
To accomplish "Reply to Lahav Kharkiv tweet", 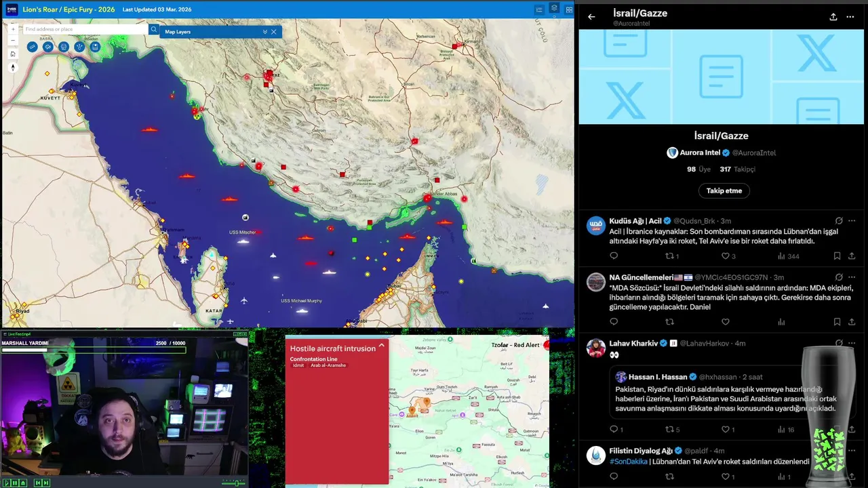I will coord(614,429).
